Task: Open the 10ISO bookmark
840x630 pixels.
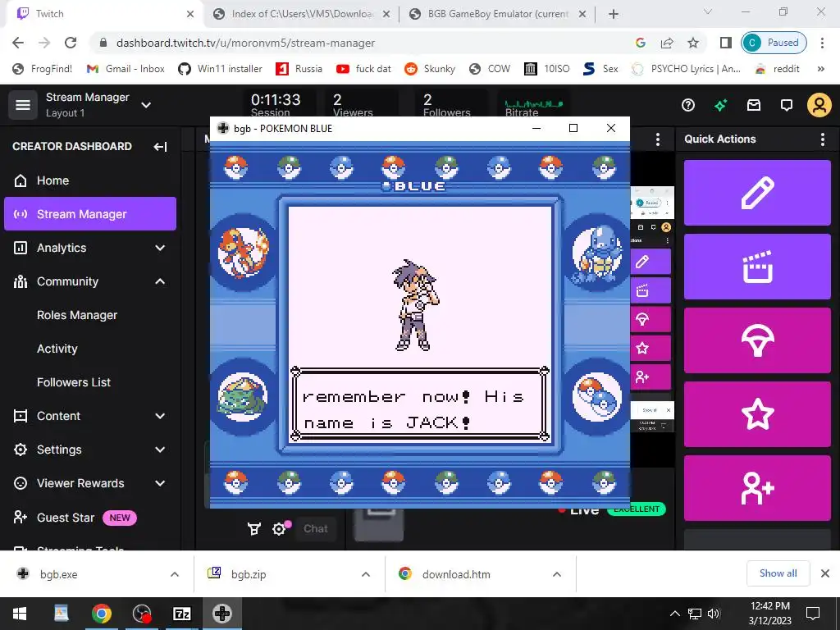Action: (x=546, y=69)
